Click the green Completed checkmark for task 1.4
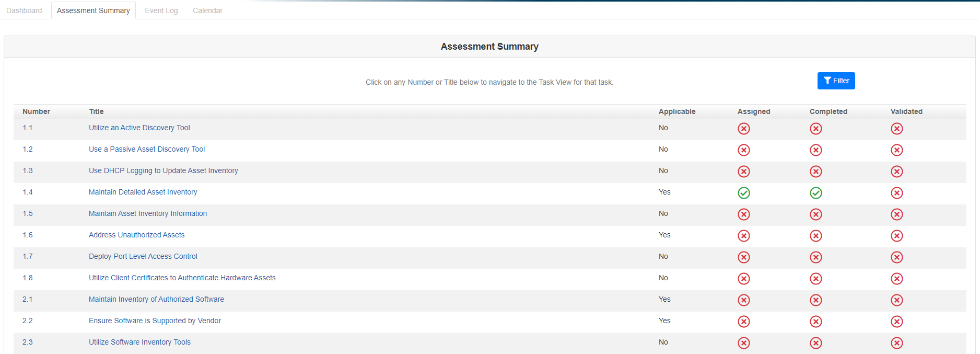 tap(815, 193)
